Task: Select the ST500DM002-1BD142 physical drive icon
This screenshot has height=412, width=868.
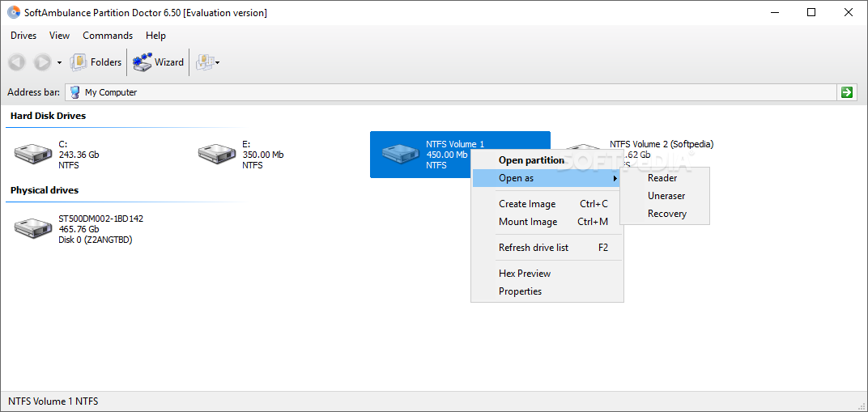Action: coord(33,228)
